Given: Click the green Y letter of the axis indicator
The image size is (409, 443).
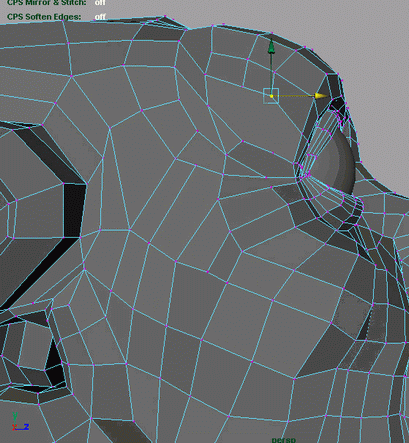Looking at the screenshot, I should (x=15, y=415).
